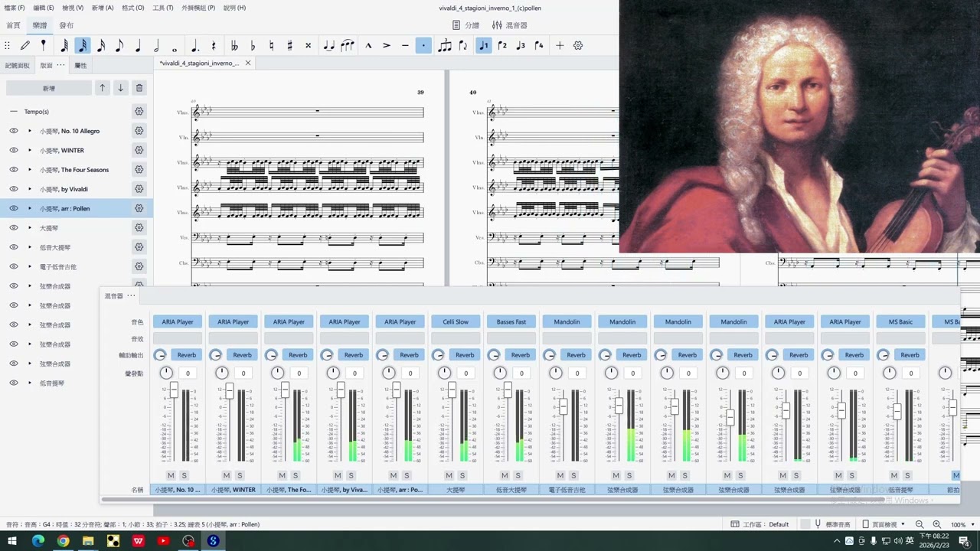Apply the natural accidental
This screenshot has width=980, height=551.
pyautogui.click(x=271, y=46)
